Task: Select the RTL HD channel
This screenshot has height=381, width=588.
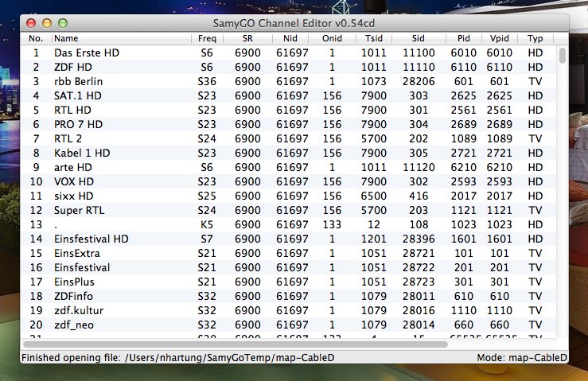Action: point(72,110)
